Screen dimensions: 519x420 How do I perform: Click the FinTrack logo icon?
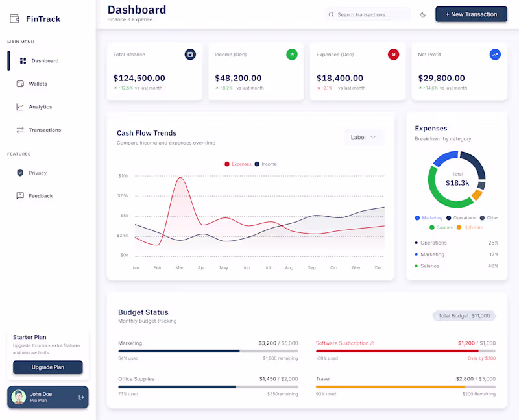(14, 19)
